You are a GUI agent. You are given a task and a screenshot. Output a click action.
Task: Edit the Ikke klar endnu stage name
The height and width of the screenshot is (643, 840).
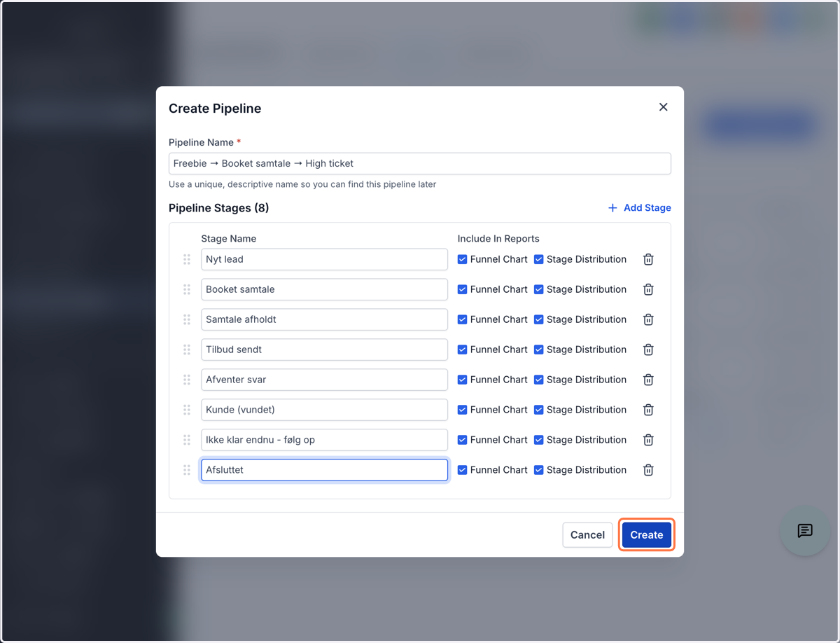(x=324, y=440)
